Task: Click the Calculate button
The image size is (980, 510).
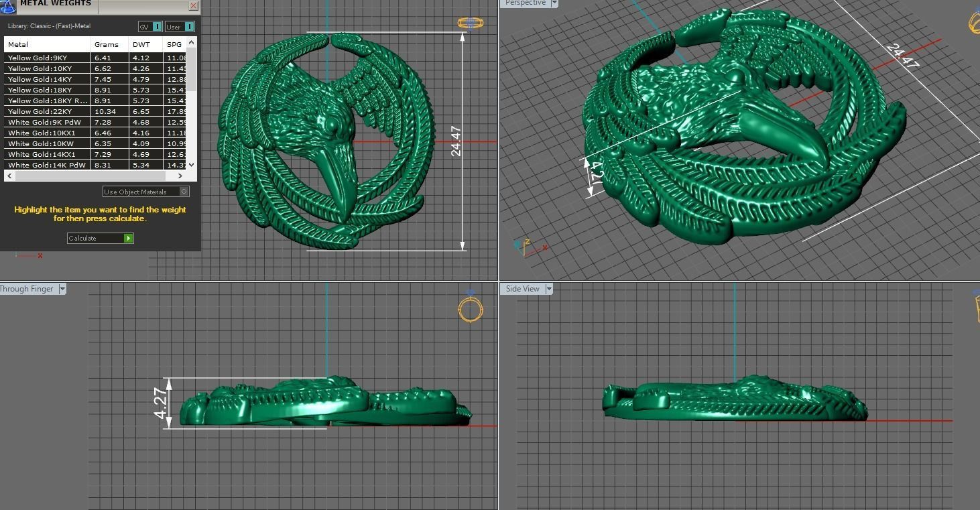Action: click(101, 238)
